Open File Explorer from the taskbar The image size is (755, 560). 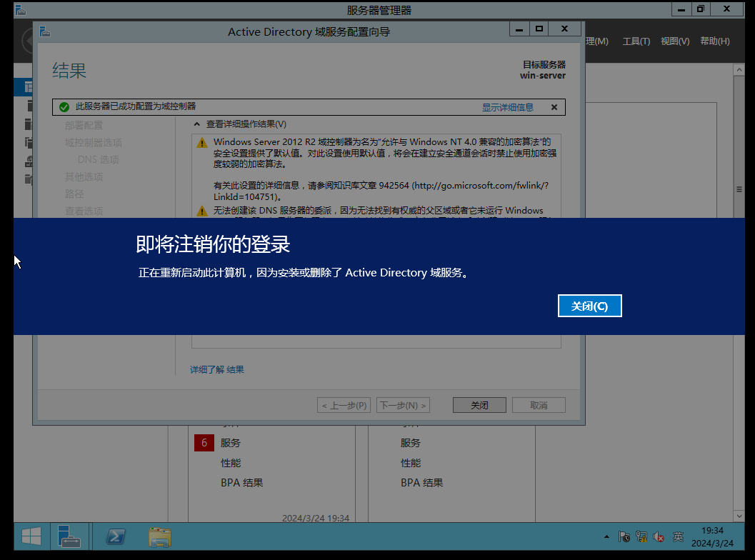(160, 537)
